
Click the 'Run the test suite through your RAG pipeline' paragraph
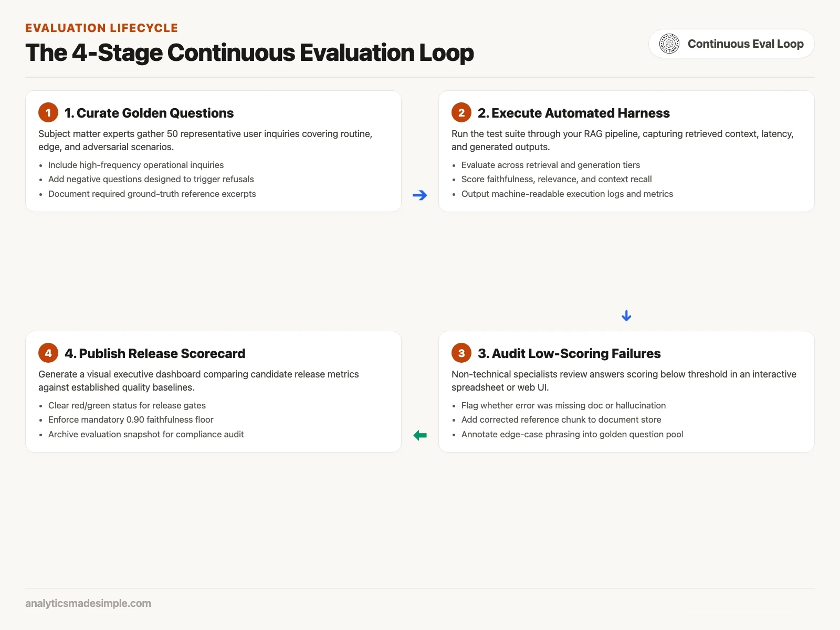pos(623,140)
